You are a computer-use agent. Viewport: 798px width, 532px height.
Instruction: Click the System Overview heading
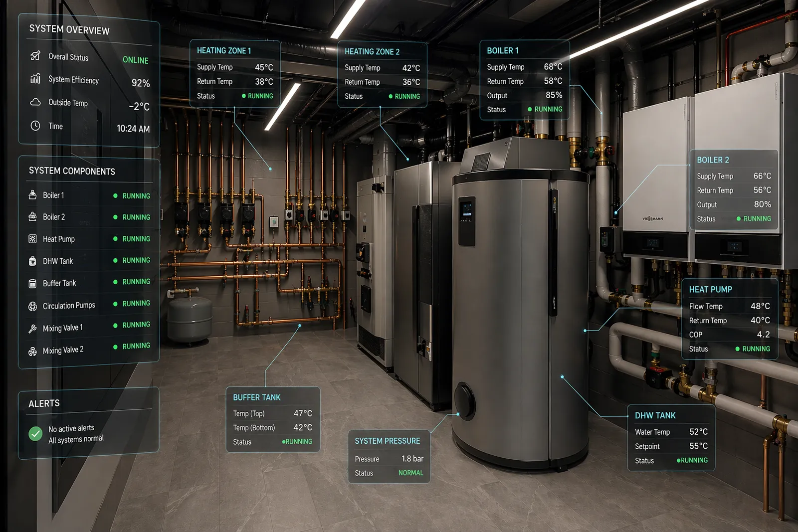click(69, 29)
